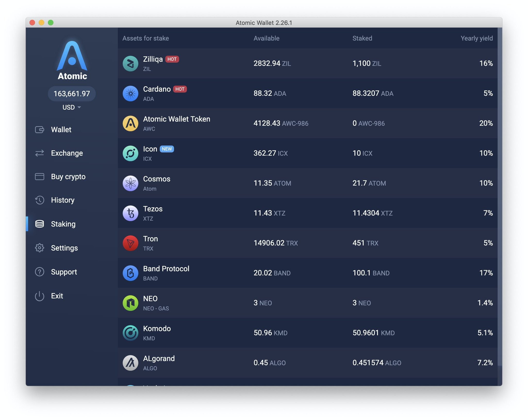This screenshot has height=420, width=528.
Task: Click the Atomic Wallet Token coin icon
Action: [x=130, y=123]
